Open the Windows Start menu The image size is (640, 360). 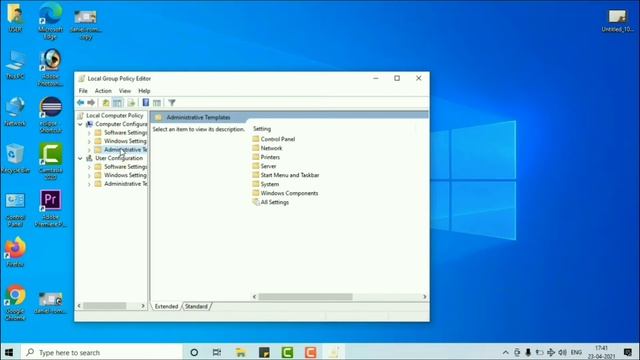click(x=9, y=352)
